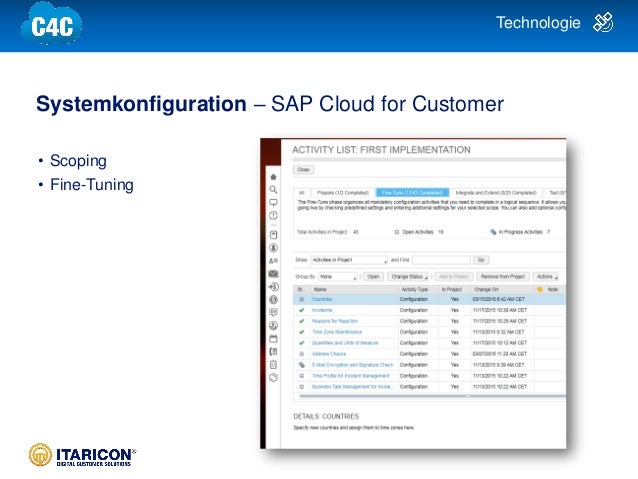Open the Time Zone Maintenance link
The height and width of the screenshot is (479, 638).
[x=337, y=332]
